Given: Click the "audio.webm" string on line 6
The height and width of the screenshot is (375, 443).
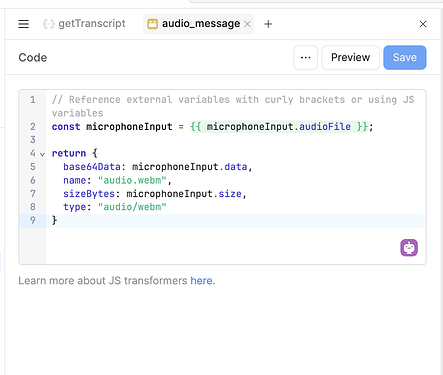Looking at the screenshot, I should click(x=132, y=180).
